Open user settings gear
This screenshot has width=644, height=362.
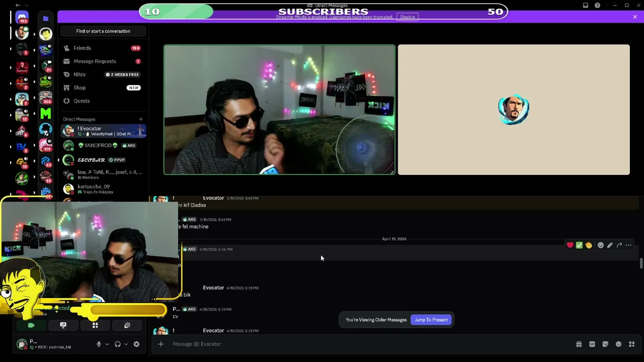coord(136,344)
